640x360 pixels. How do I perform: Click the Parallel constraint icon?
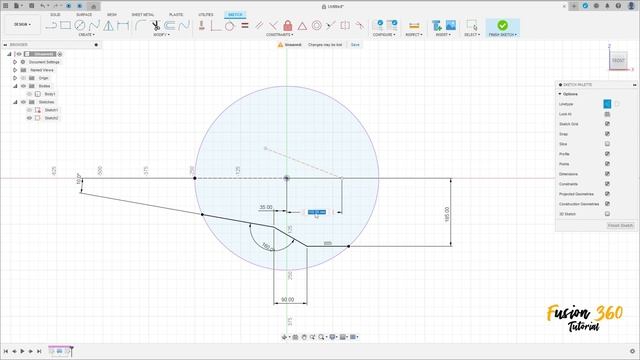[259, 26]
